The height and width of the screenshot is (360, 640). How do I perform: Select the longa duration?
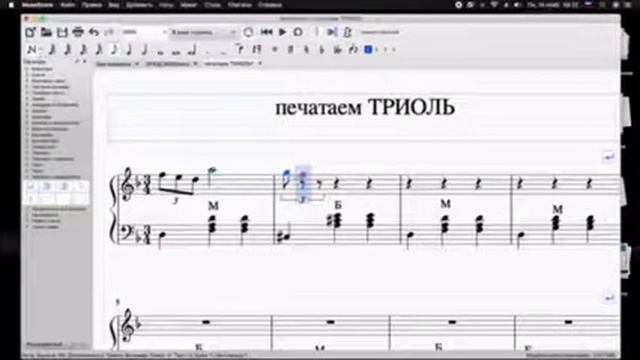tap(192, 49)
